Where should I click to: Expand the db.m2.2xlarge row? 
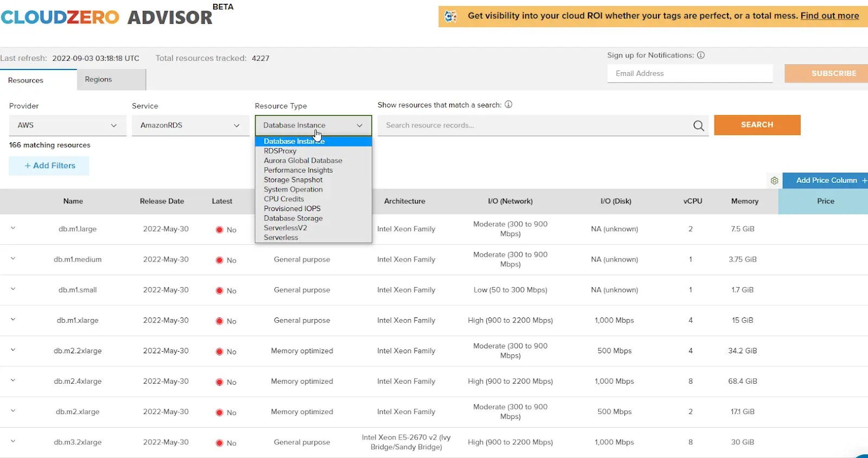coord(13,350)
